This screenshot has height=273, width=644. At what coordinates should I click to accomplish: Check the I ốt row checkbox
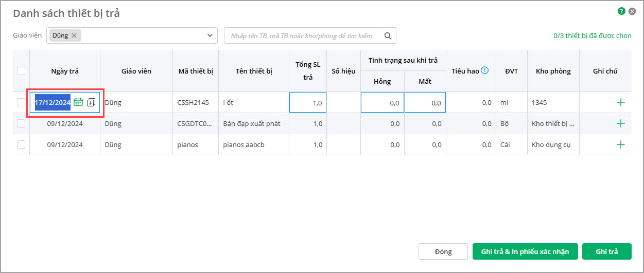click(21, 102)
